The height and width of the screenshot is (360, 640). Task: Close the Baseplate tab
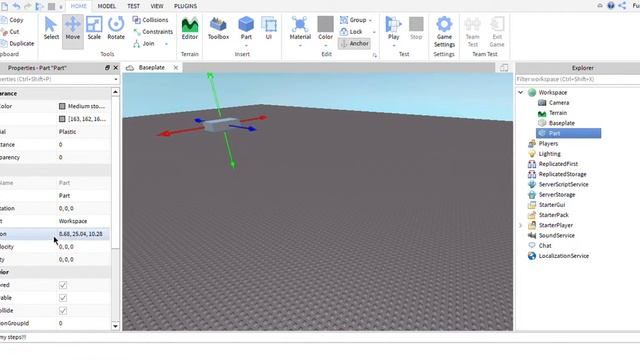coord(176,68)
